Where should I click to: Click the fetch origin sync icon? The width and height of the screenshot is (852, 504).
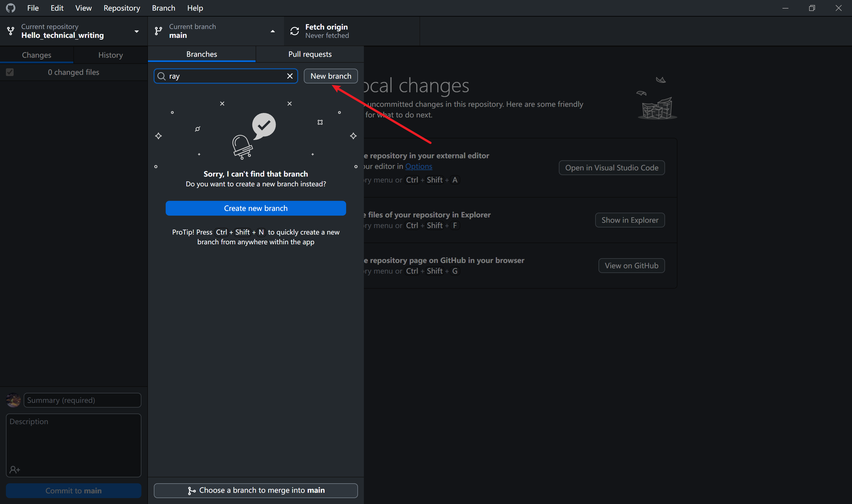click(294, 31)
